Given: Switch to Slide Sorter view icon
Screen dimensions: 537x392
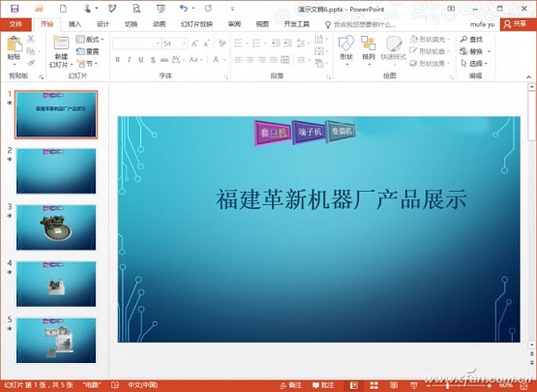Looking at the screenshot, I should (x=374, y=385).
